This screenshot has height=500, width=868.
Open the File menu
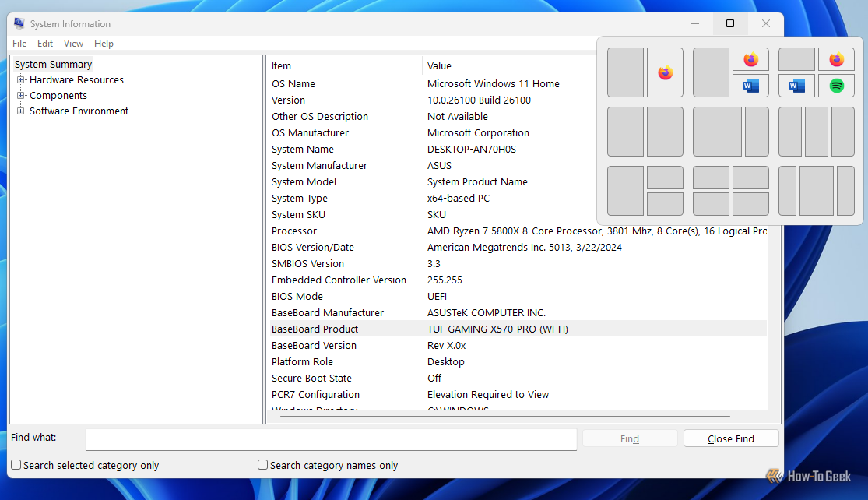pyautogui.click(x=19, y=44)
